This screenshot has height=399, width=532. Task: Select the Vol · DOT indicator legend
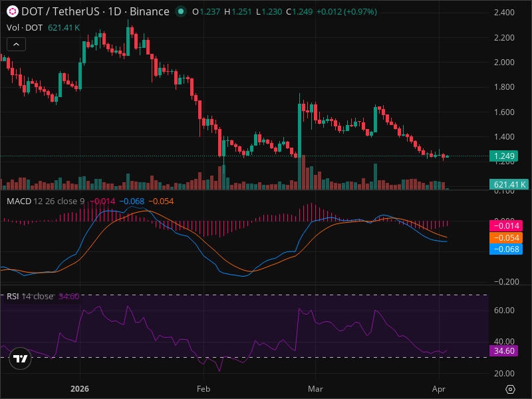tap(25, 28)
